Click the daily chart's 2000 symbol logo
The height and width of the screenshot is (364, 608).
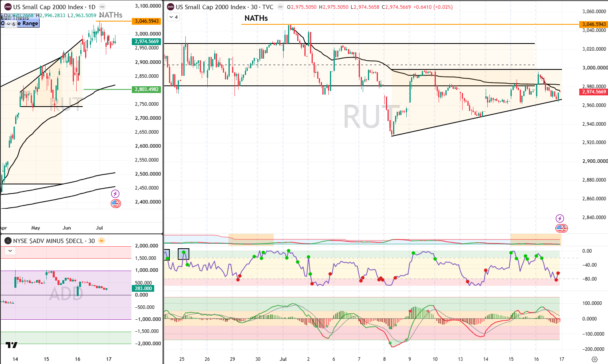pyautogui.click(x=8, y=7)
